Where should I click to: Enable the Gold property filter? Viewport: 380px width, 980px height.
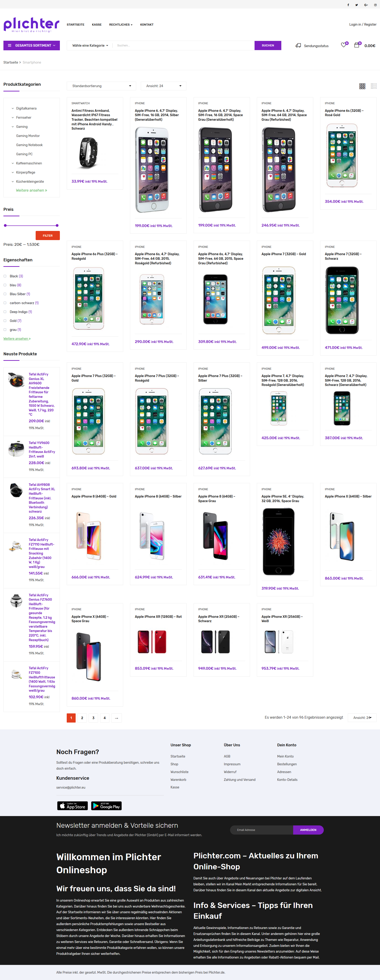[x=5, y=321]
